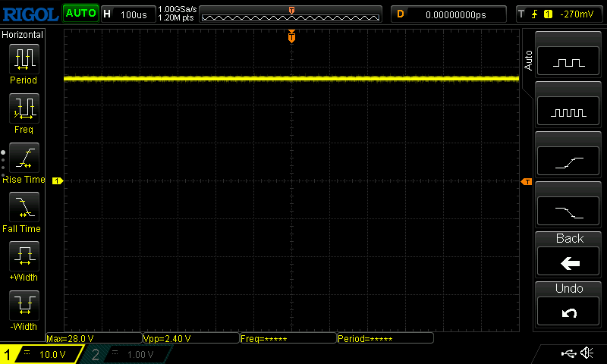This screenshot has height=364, width=607.
Task: Click the Freq=***** measurement
Action: [288, 338]
